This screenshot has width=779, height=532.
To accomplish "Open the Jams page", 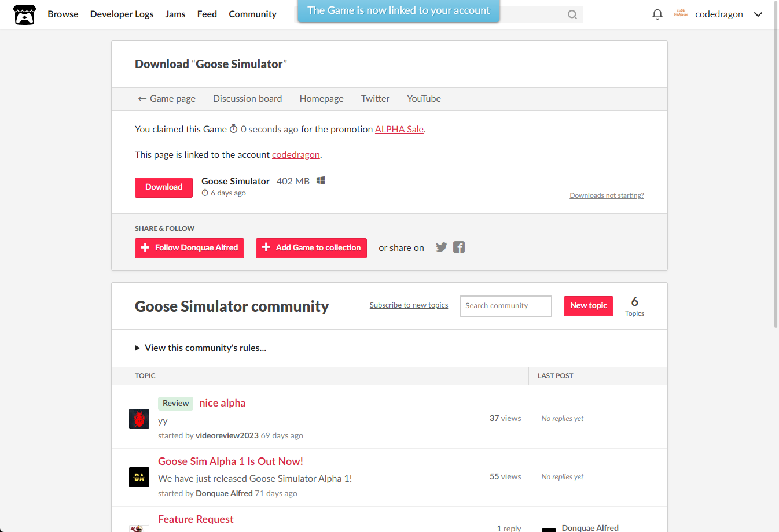I will (x=175, y=14).
